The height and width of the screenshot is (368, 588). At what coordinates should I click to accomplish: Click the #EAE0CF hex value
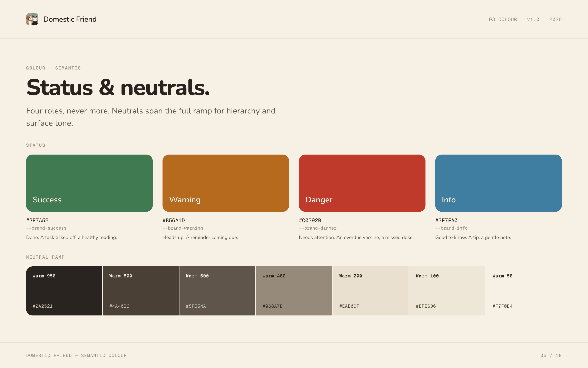click(349, 306)
